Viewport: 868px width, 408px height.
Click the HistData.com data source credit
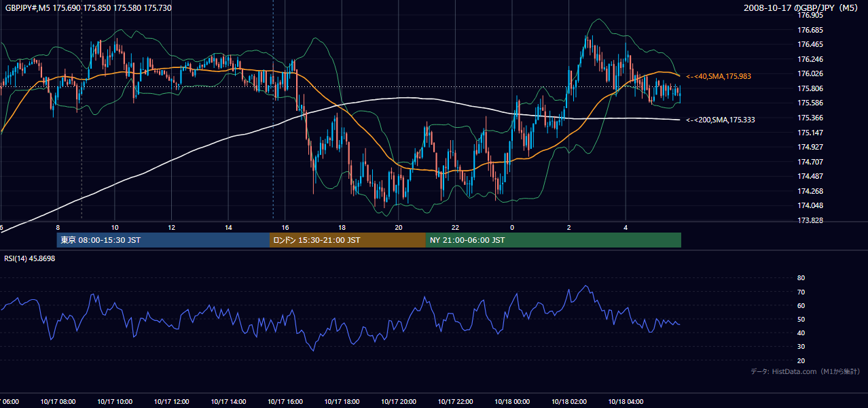pos(806,371)
